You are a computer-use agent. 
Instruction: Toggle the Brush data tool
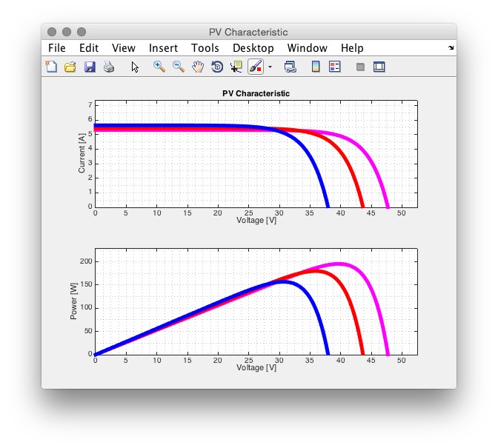coord(256,67)
